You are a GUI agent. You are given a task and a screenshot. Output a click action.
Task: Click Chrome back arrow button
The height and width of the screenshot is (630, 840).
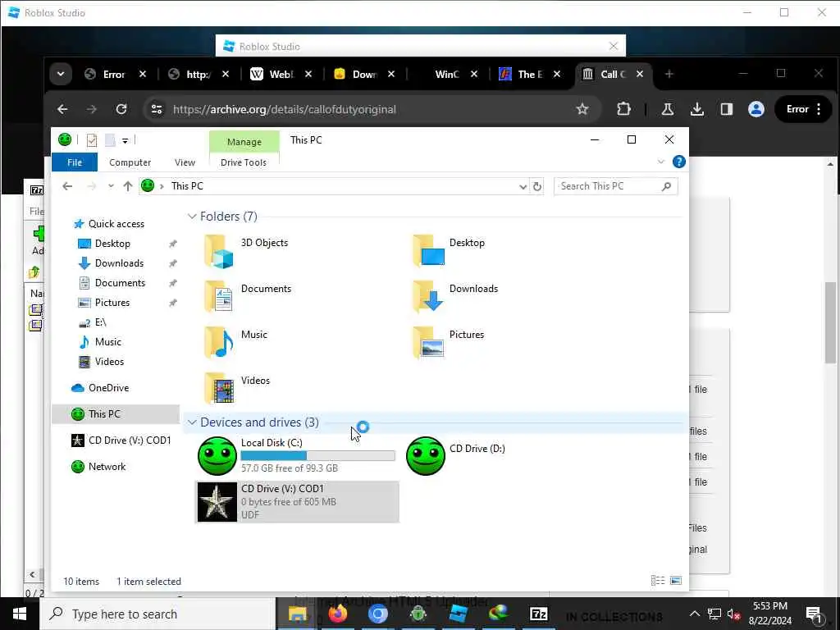coord(62,109)
